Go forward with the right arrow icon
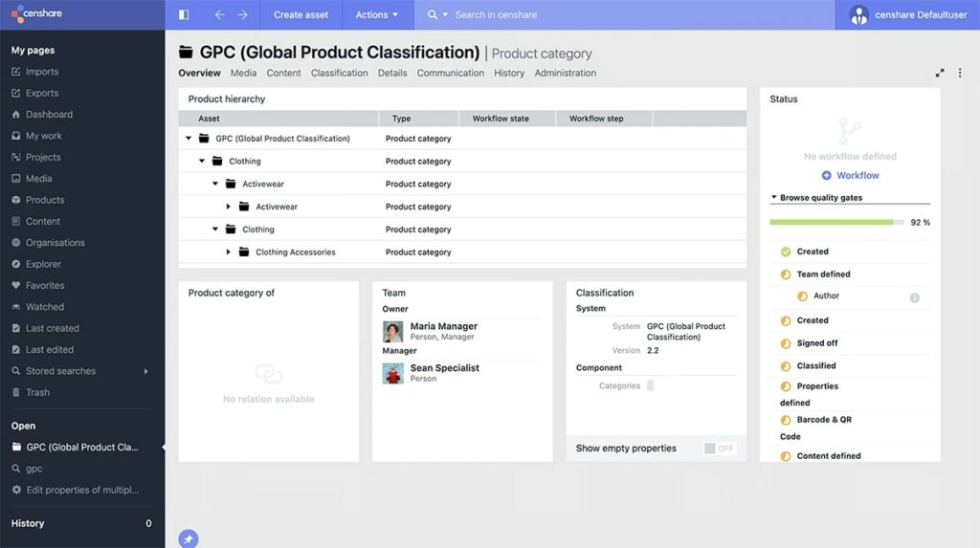The height and width of the screenshot is (548, 980). pos(242,14)
